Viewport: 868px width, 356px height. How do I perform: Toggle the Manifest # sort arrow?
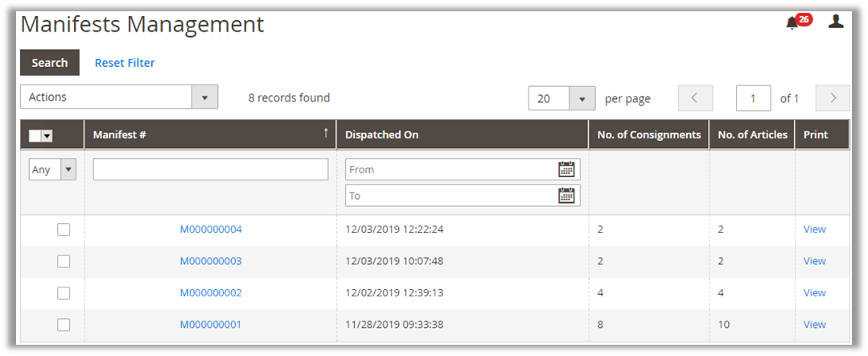[x=326, y=134]
